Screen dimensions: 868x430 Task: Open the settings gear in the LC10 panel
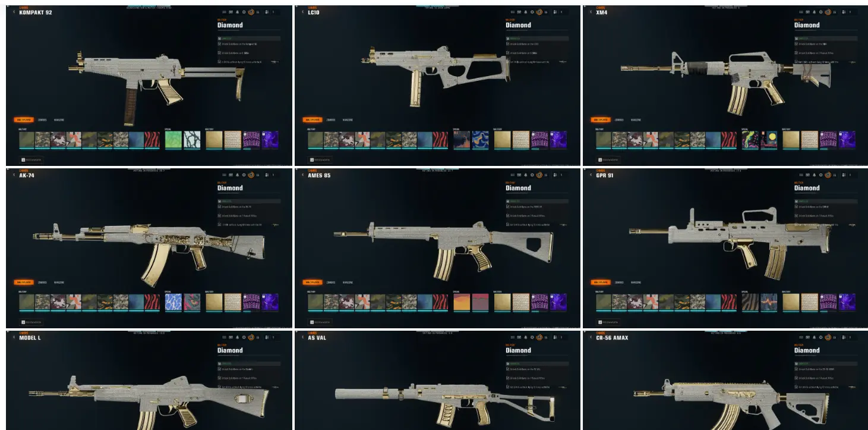tap(532, 12)
